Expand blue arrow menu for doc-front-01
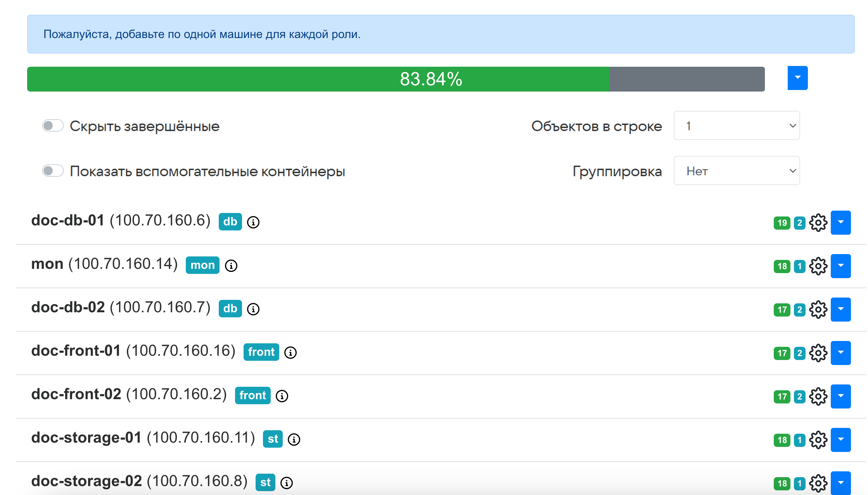This screenshot has height=495, width=868. [840, 353]
